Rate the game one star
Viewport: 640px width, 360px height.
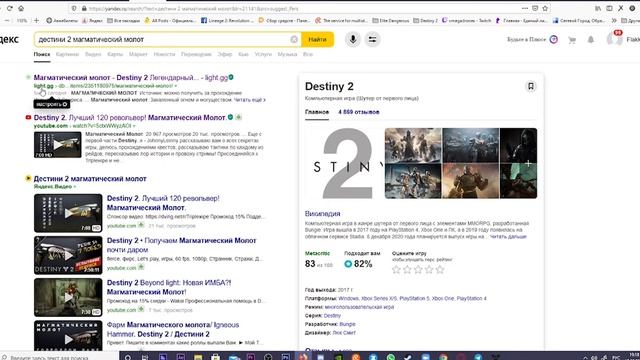click(x=396, y=269)
